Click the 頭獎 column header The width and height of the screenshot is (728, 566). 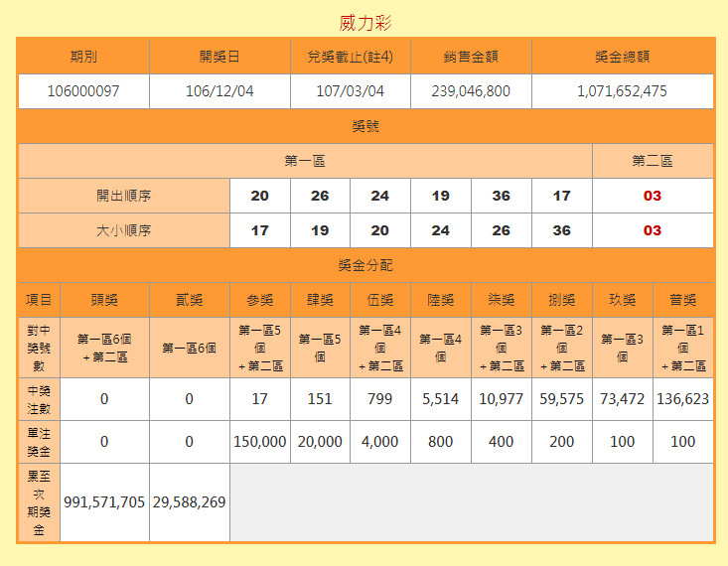click(x=104, y=300)
